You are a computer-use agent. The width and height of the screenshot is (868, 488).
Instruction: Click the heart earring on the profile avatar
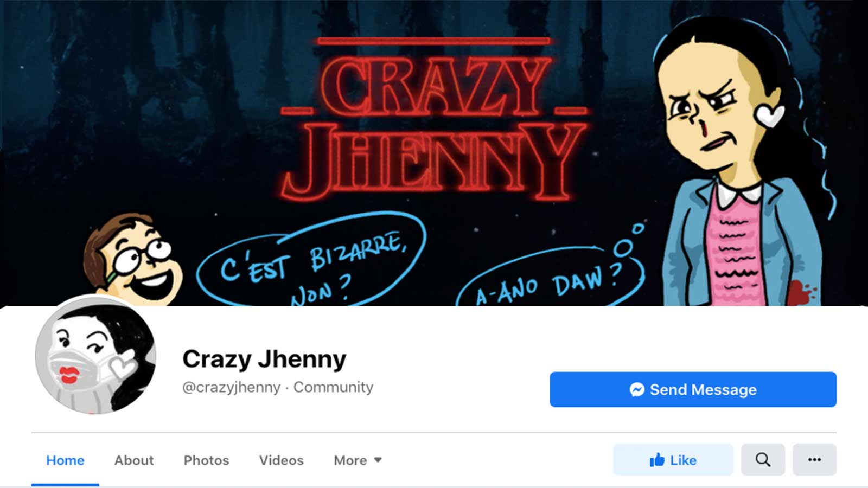click(123, 362)
